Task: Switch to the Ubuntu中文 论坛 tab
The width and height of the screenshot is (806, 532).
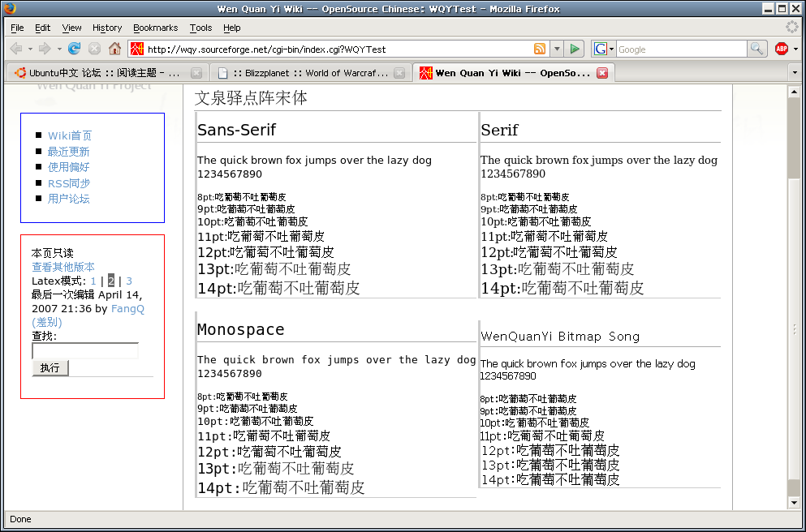Action: point(107,73)
